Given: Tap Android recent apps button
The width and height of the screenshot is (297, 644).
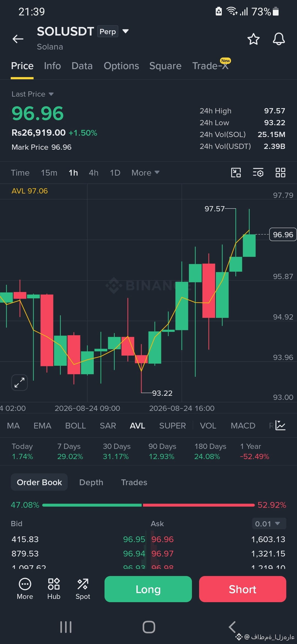Looking at the screenshot, I should click(x=66, y=627).
